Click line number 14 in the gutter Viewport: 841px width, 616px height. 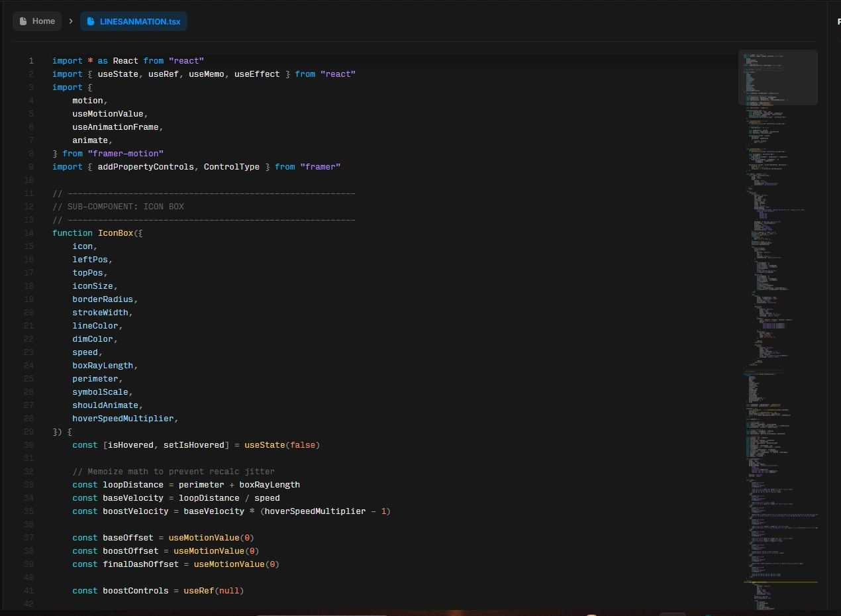(28, 233)
